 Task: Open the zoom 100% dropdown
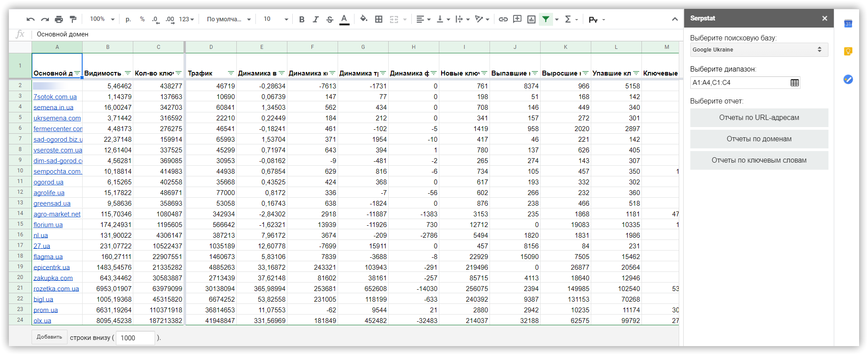click(102, 19)
